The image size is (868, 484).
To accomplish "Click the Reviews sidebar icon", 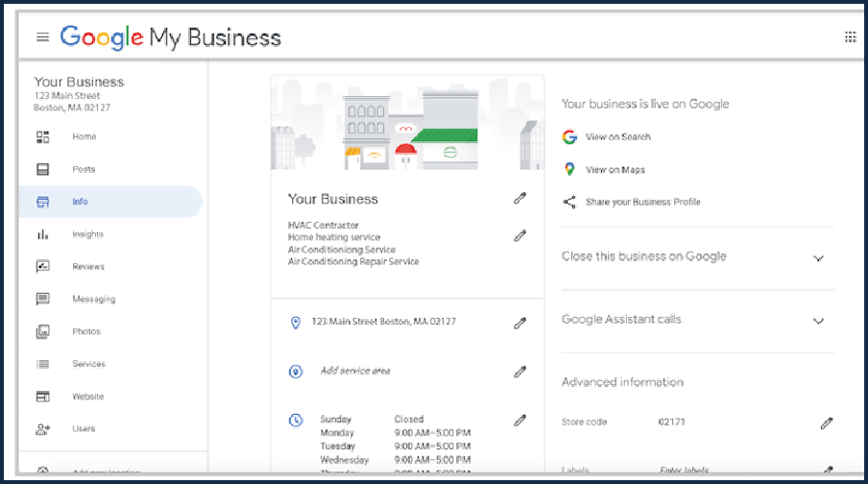I will (42, 266).
